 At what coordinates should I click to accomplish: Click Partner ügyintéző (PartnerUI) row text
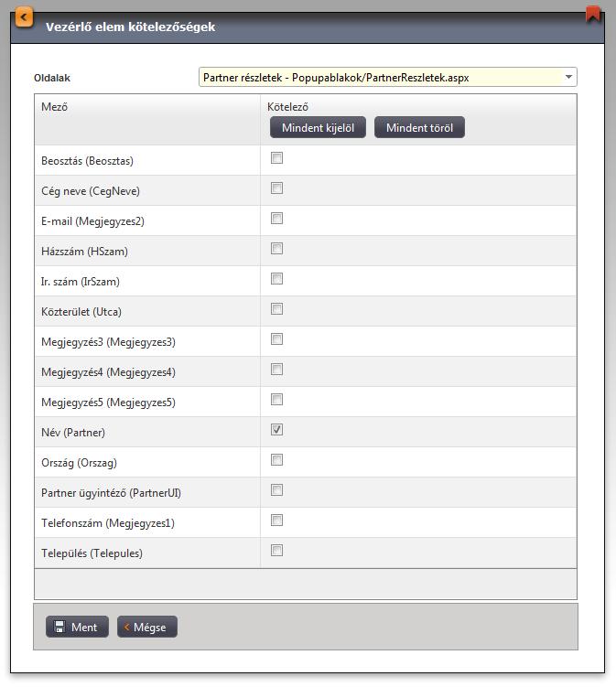tap(111, 493)
